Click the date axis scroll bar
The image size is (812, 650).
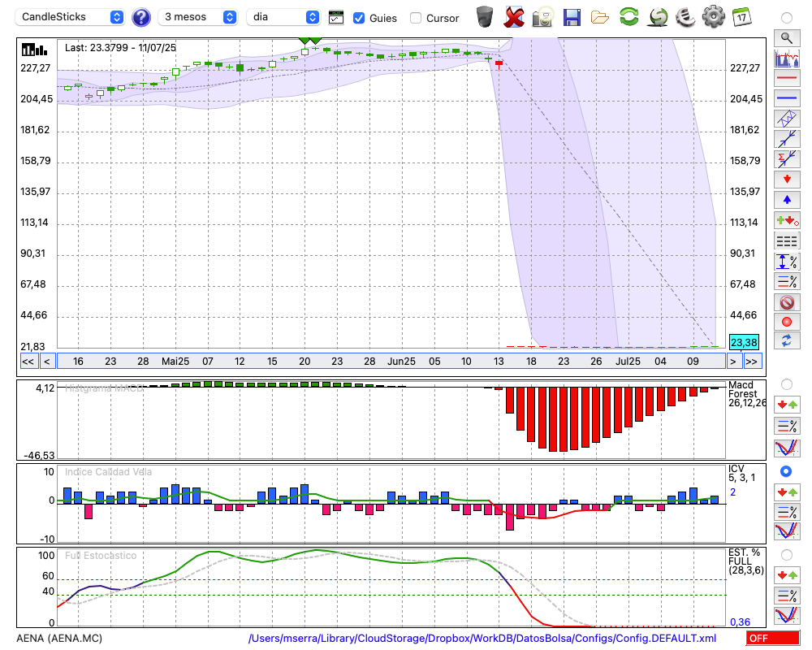[391, 362]
